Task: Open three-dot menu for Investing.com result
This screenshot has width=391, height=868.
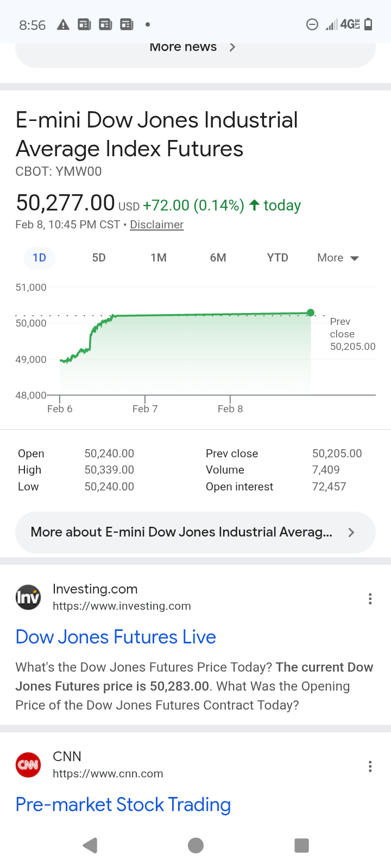Action: [x=370, y=598]
